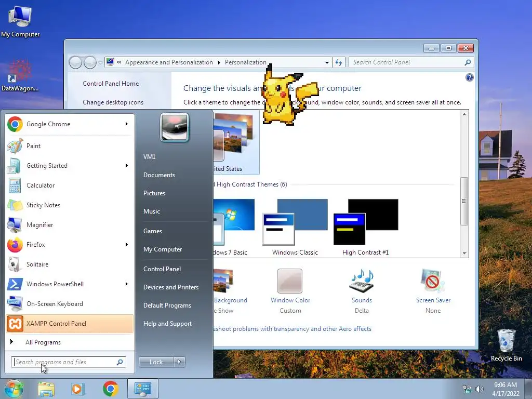Open Google Chrome from Start menu list
The height and width of the screenshot is (399, 532).
70,124
